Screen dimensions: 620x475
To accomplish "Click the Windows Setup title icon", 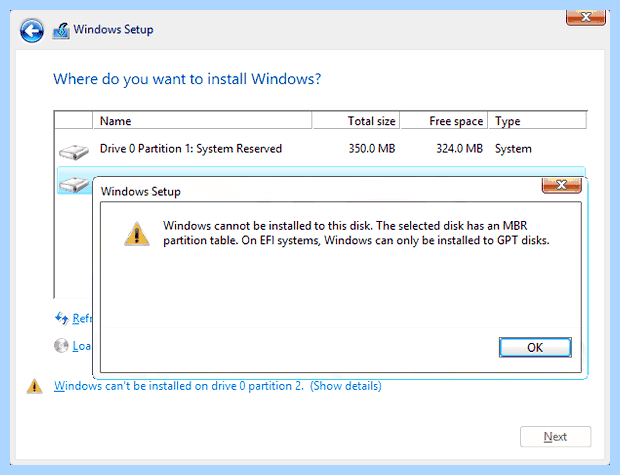I will pyautogui.click(x=61, y=31).
